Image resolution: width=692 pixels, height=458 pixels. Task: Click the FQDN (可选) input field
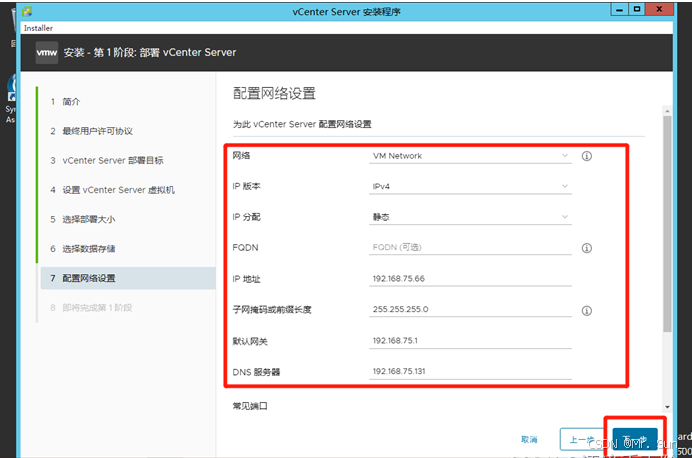[x=470, y=248]
